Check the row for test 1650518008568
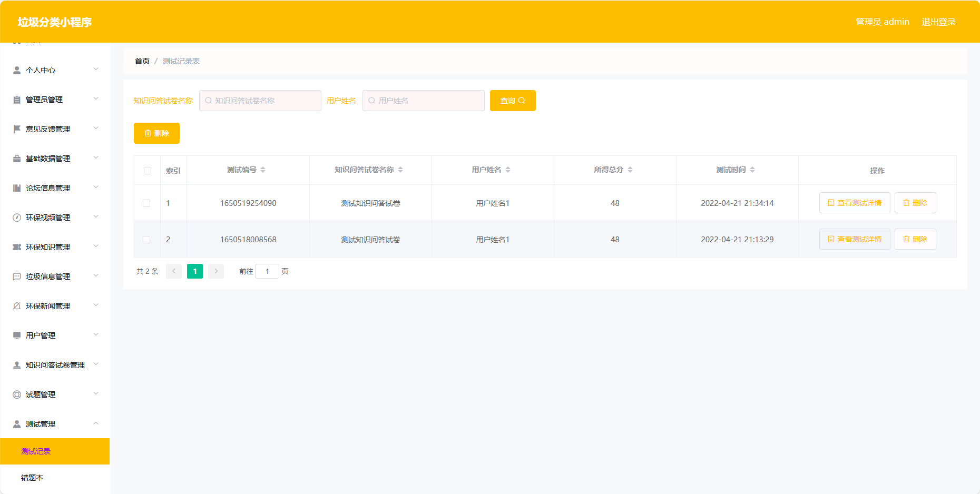The height and width of the screenshot is (494, 980). click(146, 240)
